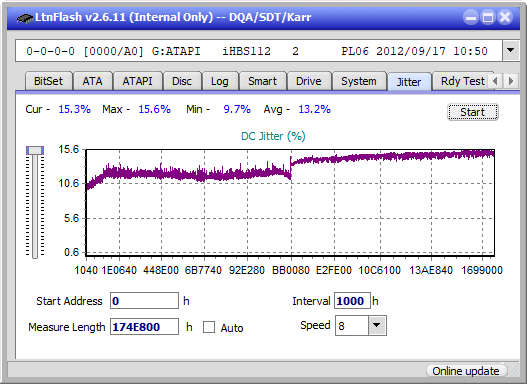Expand the Speed dropdown arrow
This screenshot has height=384, width=527.
[377, 325]
